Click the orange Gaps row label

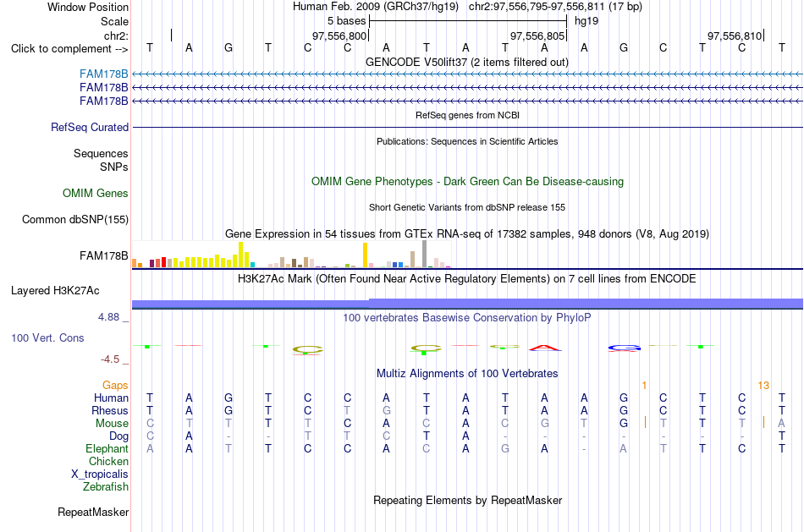point(115,386)
